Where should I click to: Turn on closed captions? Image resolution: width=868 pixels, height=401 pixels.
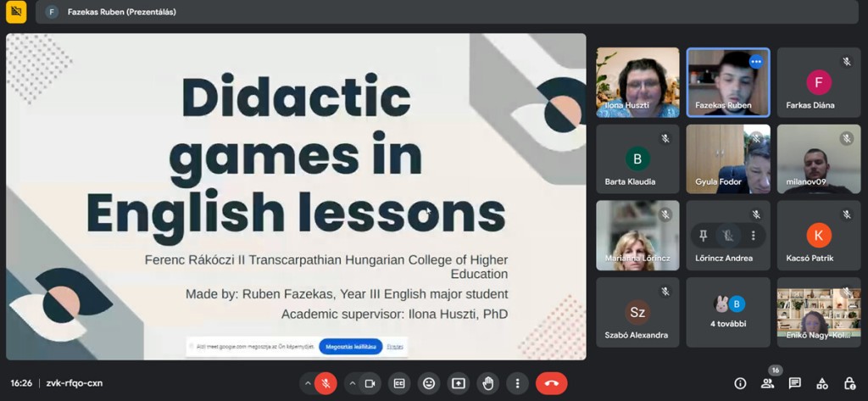[x=399, y=383]
